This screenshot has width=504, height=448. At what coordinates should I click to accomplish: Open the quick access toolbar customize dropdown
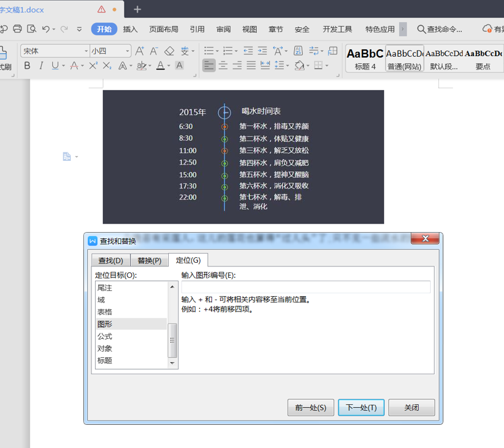[79, 29]
